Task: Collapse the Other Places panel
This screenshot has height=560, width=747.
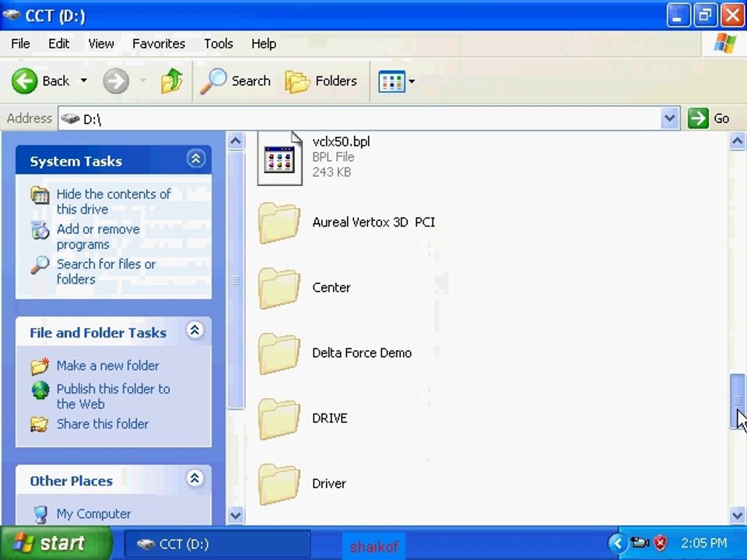Action: point(195,478)
